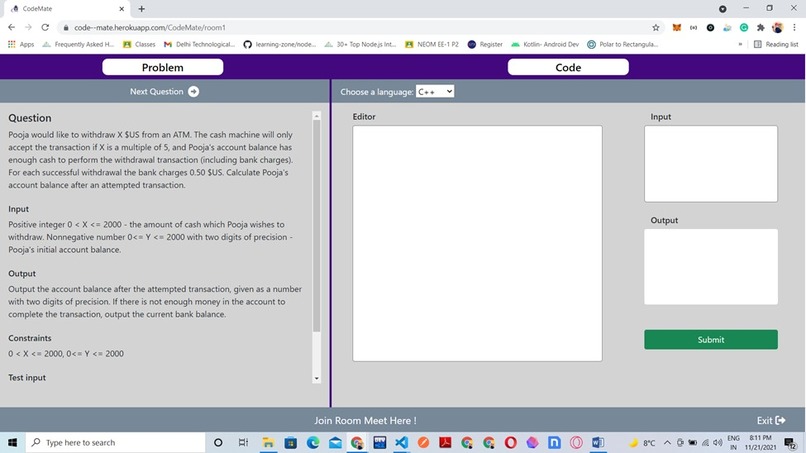Open the Reading list button

pos(776,44)
